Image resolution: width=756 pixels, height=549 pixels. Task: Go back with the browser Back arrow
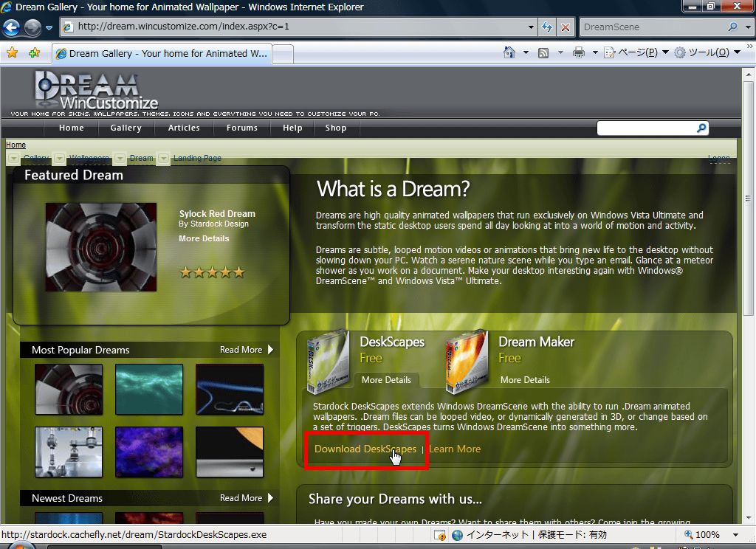[12, 27]
